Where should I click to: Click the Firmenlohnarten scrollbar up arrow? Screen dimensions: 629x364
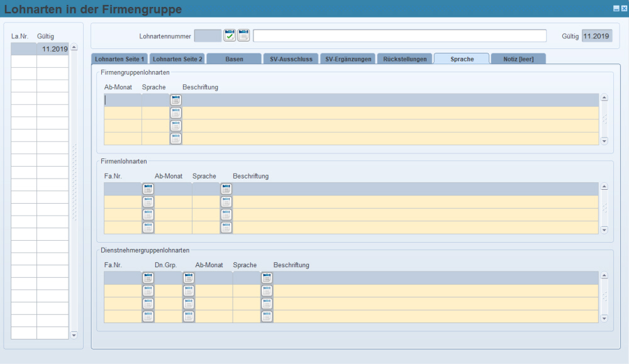click(604, 187)
